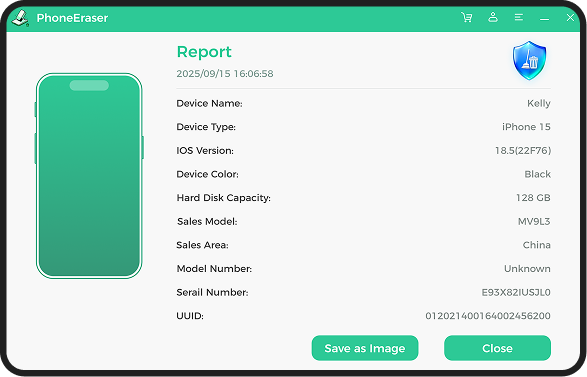Click the report timestamp 2025/09/15 16:06:58
The height and width of the screenshot is (377, 587).
point(225,74)
